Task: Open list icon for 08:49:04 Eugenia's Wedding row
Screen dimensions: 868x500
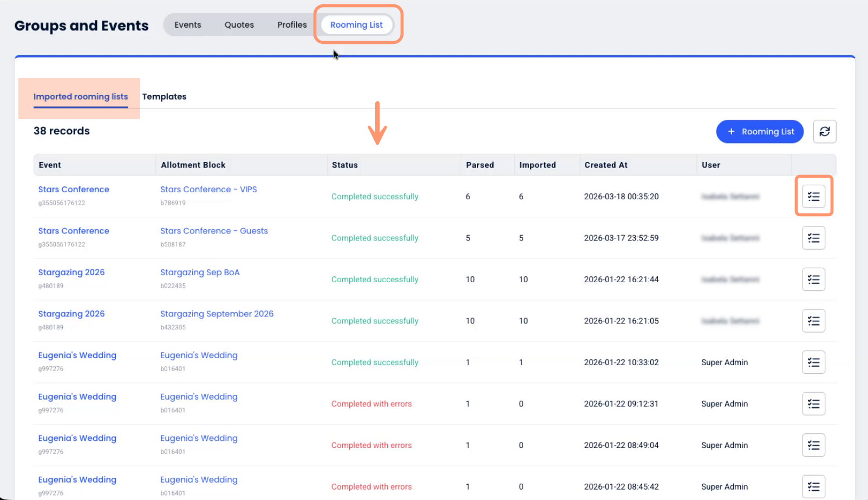Action: click(x=813, y=445)
